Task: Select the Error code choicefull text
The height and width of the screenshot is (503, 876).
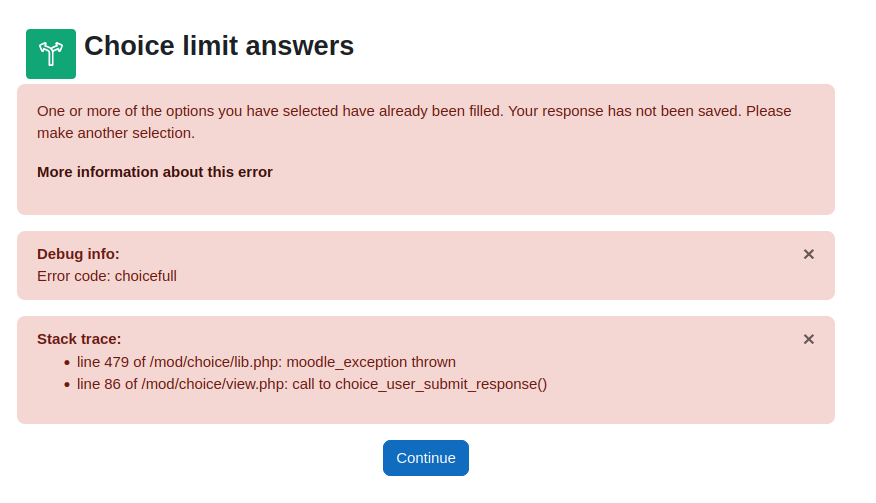Action: pos(107,276)
